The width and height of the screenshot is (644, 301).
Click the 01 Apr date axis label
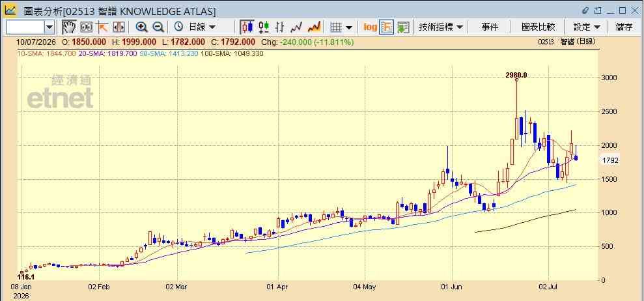coord(278,286)
